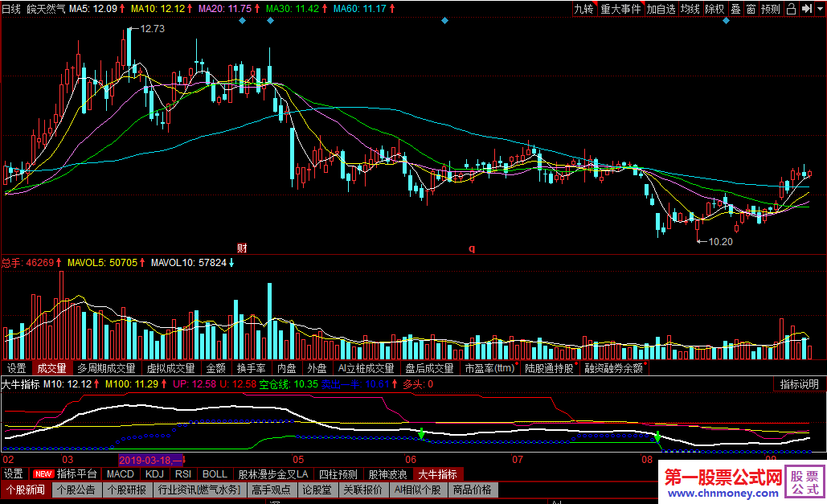Image resolution: width=827 pixels, height=504 pixels.
Task: Click the diamond event marker beneath 除权 button
Action: 727,21
